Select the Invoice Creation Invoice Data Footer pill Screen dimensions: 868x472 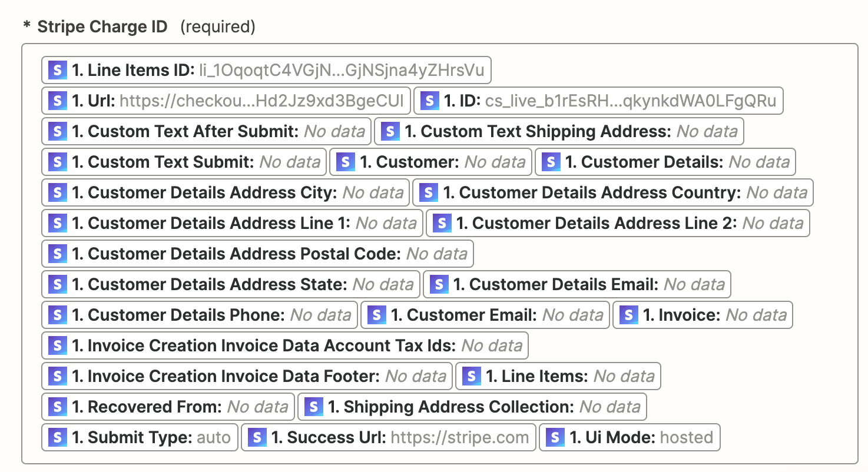point(247,377)
